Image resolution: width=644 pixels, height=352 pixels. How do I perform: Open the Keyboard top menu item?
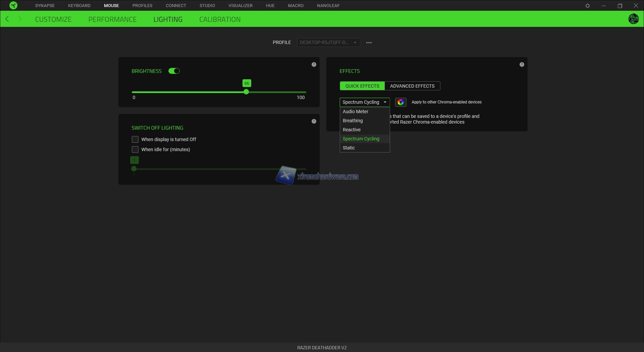tap(79, 6)
